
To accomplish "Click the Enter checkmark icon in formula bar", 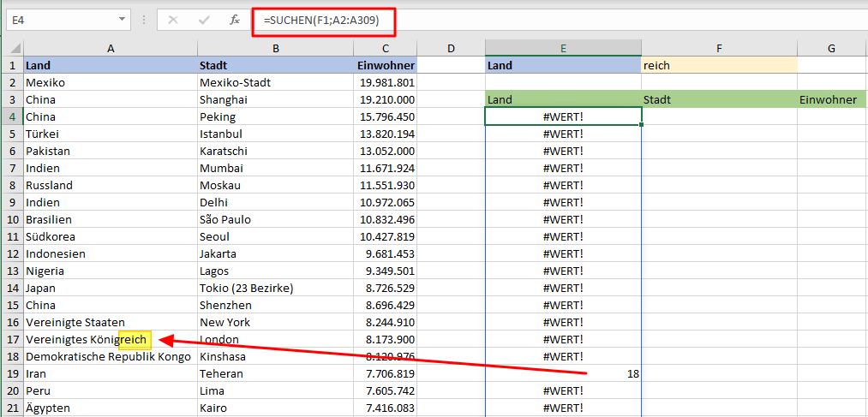I will [203, 20].
